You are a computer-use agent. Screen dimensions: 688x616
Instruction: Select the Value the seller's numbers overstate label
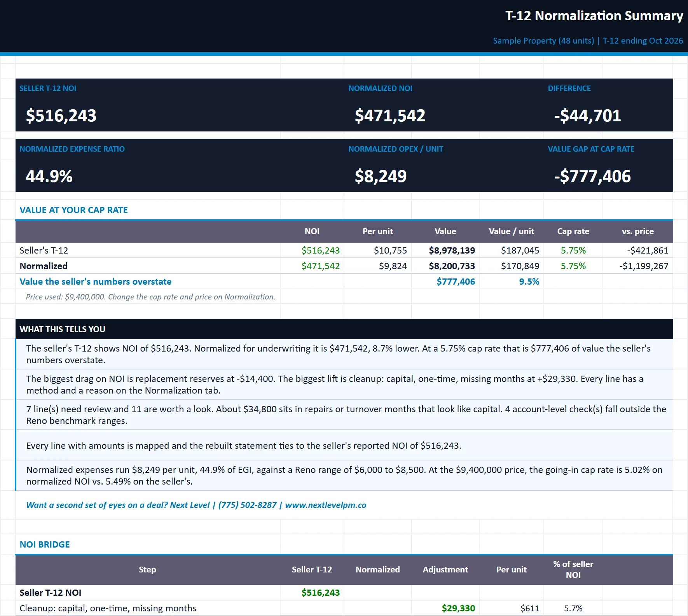tap(96, 282)
